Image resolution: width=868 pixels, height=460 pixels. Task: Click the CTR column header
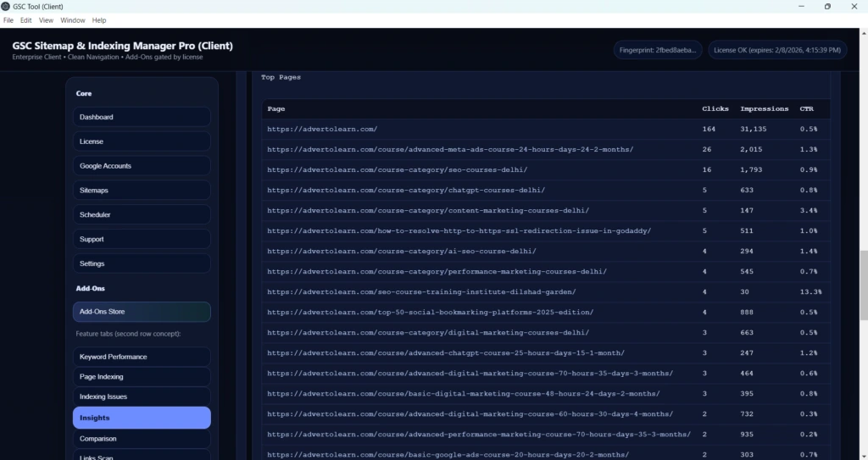coord(807,108)
